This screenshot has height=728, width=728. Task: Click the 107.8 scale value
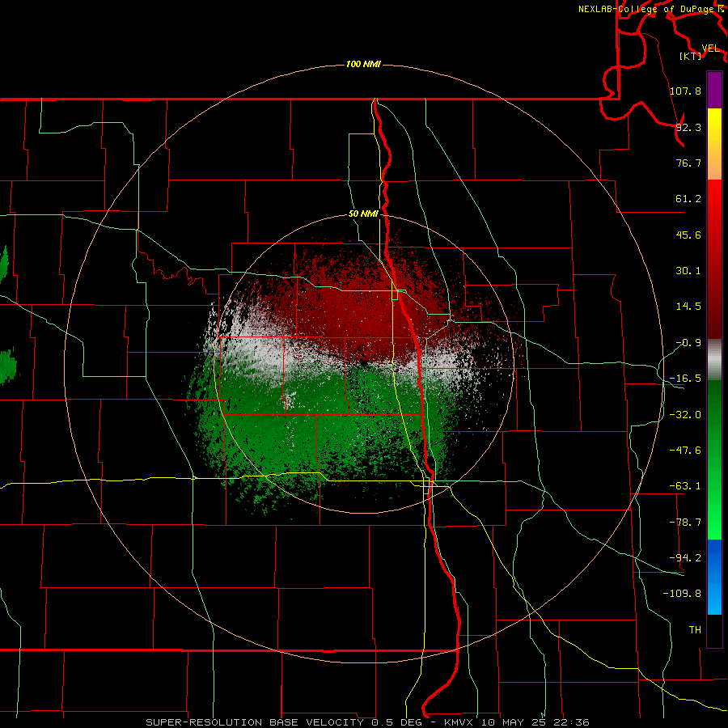[685, 91]
